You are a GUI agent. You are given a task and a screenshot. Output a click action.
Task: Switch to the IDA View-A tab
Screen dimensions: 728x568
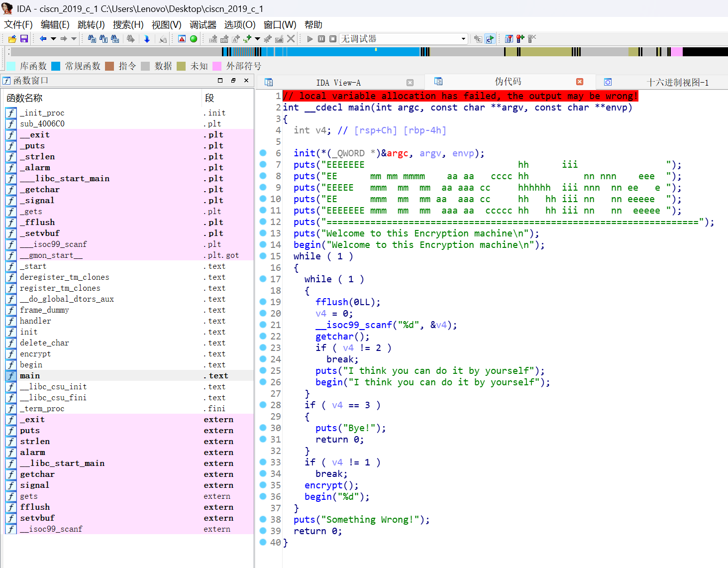click(338, 83)
